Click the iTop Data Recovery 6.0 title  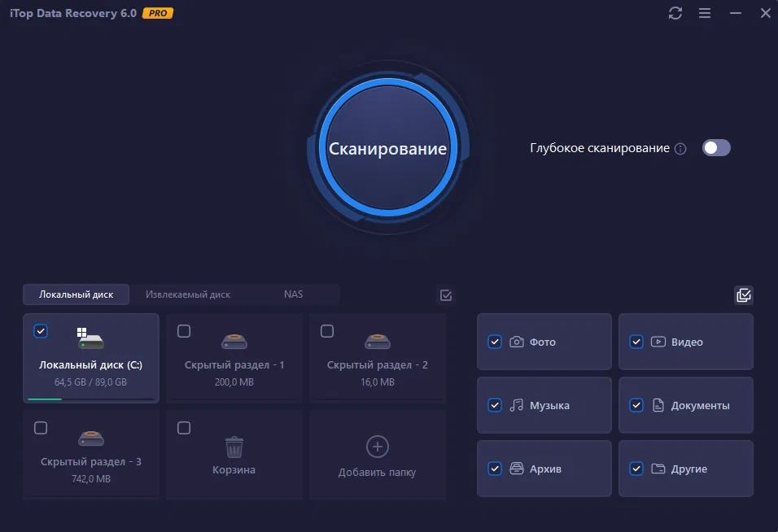(73, 13)
